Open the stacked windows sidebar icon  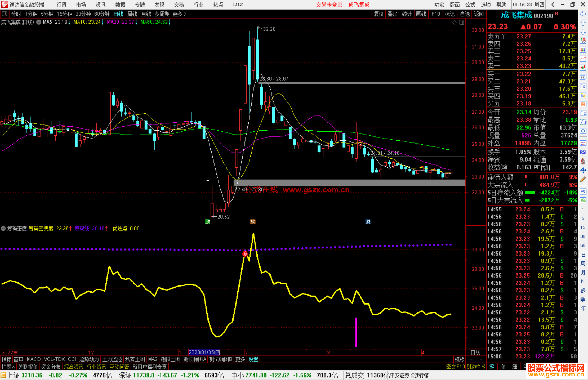[583, 77]
